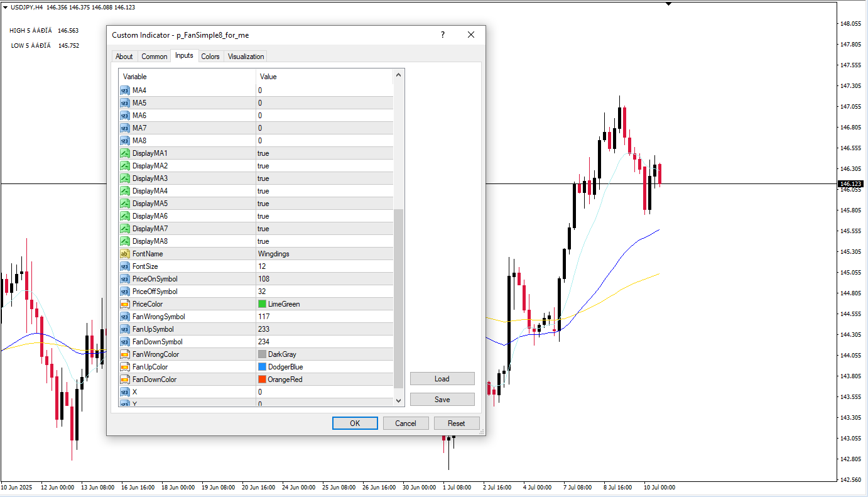Click the scrollbar up arrow
Viewport: 868px width, 497px height.
point(398,76)
